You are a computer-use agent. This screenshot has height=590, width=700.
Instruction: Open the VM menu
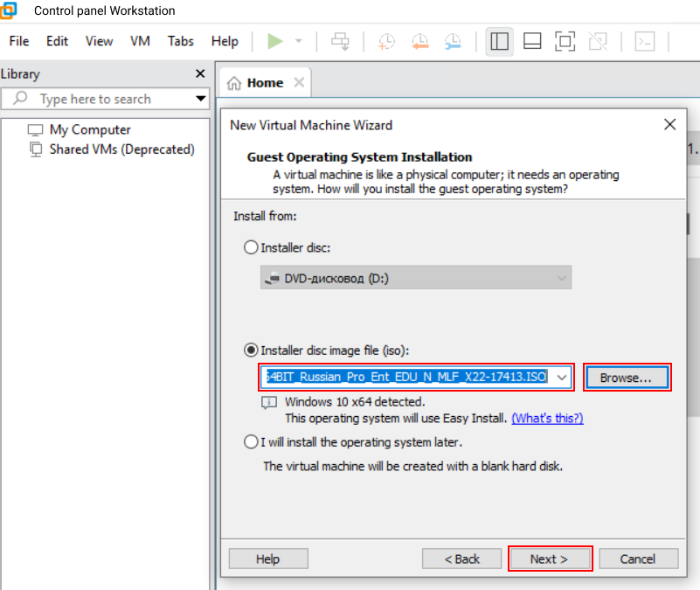tap(140, 41)
